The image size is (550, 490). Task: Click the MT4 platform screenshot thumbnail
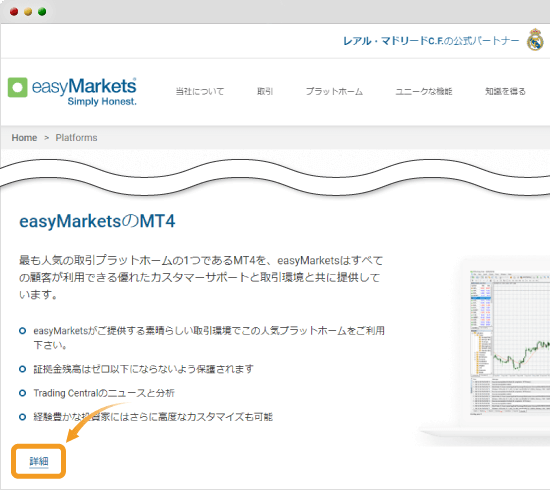[510, 343]
